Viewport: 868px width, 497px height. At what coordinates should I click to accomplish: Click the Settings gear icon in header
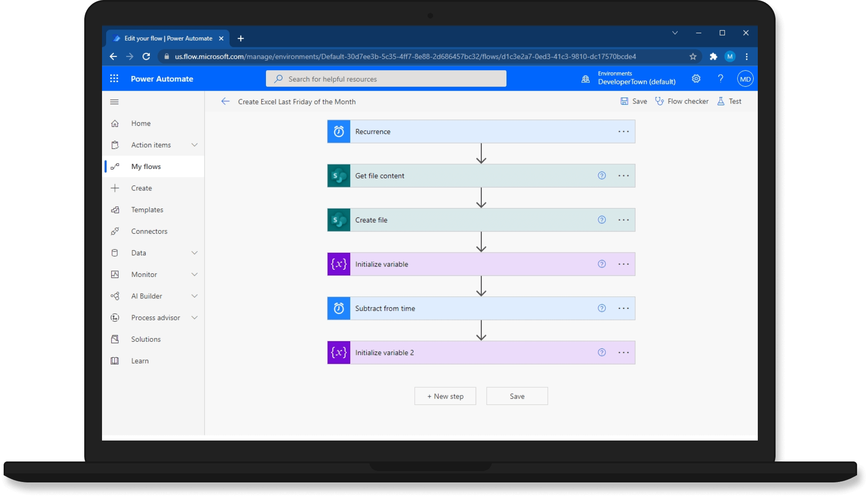point(696,79)
